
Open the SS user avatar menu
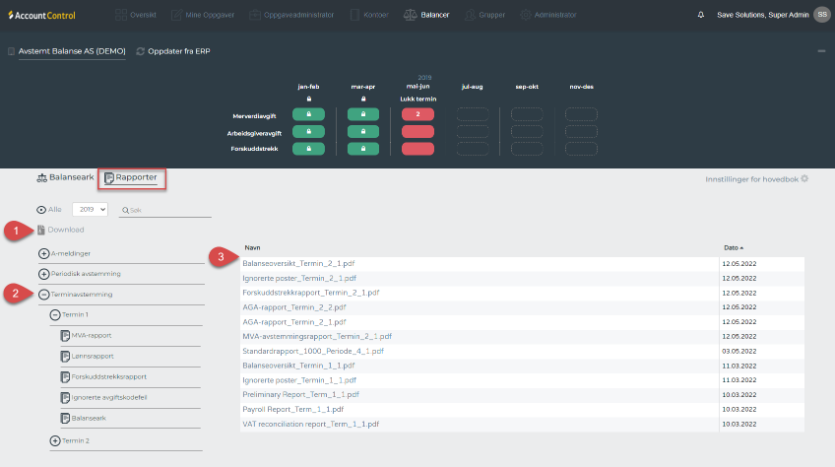(821, 15)
